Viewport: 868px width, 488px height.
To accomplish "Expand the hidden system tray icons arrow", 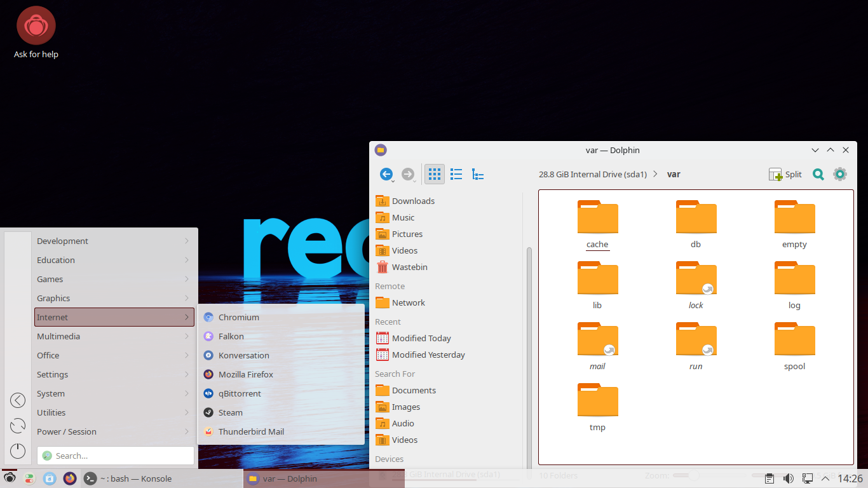I will click(825, 478).
